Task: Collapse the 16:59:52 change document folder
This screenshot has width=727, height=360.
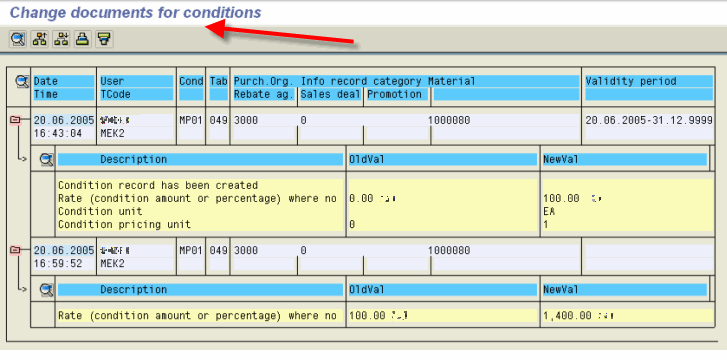Action: pos(15,251)
